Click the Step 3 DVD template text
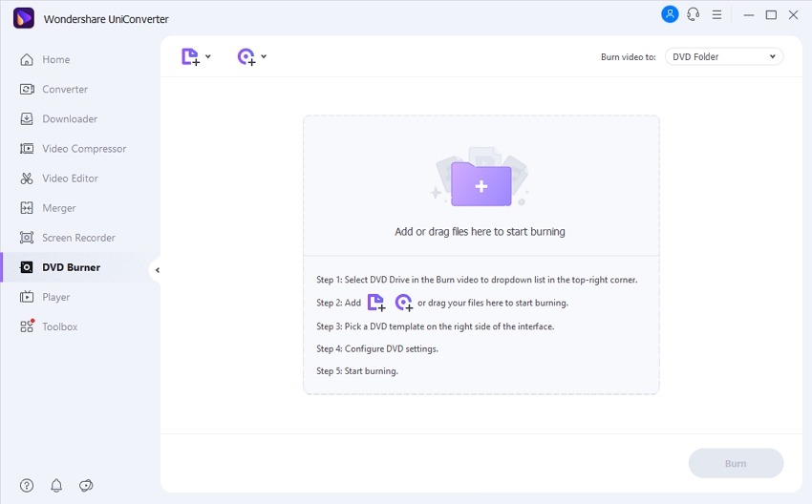812x504 pixels. coord(435,326)
